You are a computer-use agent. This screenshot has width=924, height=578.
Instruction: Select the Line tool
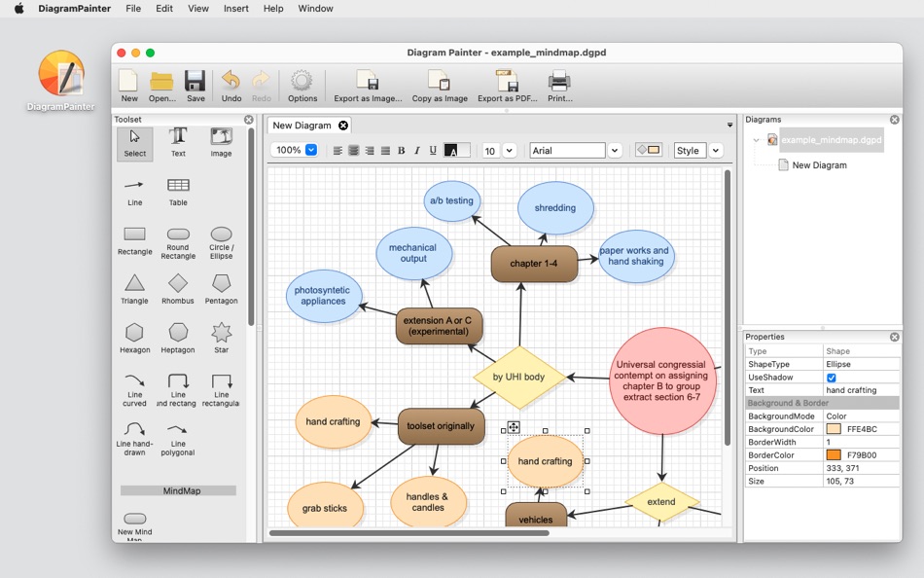(135, 193)
